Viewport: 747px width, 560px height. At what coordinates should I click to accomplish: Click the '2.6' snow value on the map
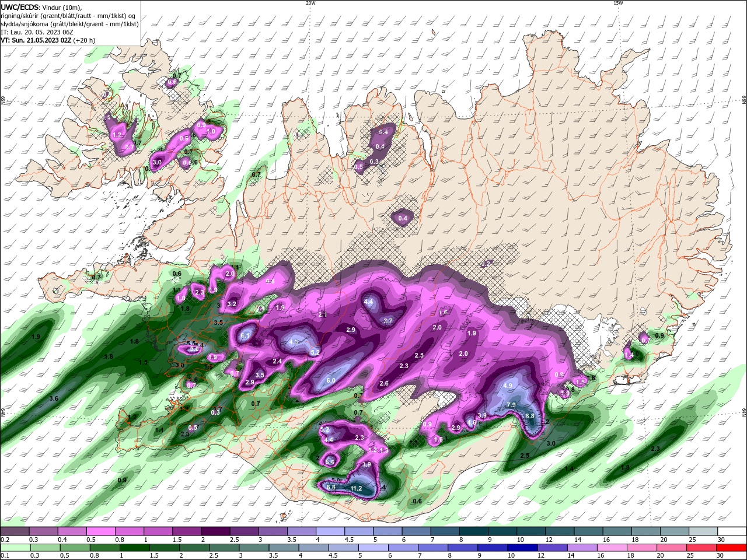pos(384,383)
